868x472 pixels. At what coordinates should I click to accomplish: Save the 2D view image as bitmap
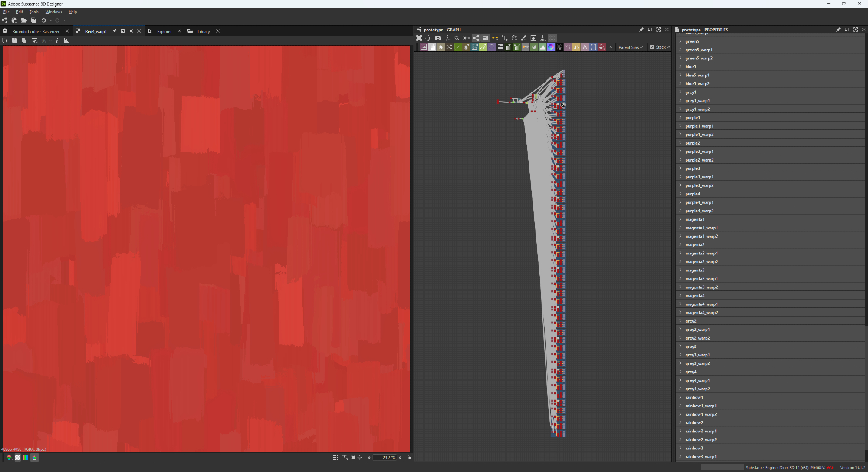[x=14, y=41]
